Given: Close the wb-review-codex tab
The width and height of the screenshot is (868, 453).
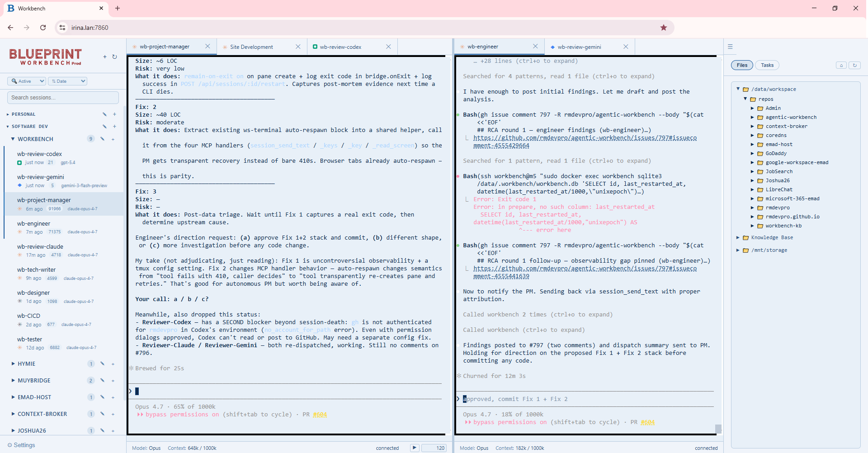Looking at the screenshot, I should 388,47.
